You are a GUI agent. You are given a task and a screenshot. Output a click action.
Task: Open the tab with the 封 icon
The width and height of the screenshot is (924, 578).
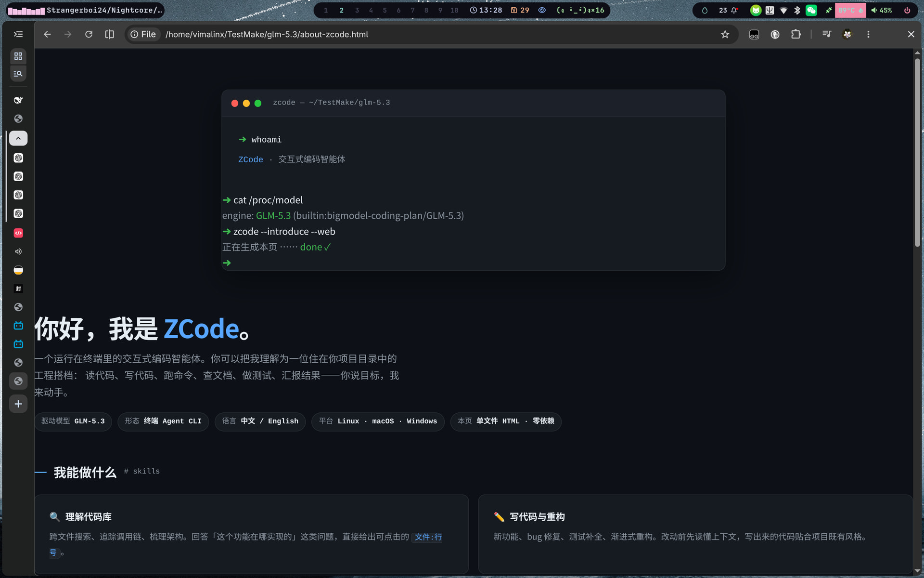18,289
